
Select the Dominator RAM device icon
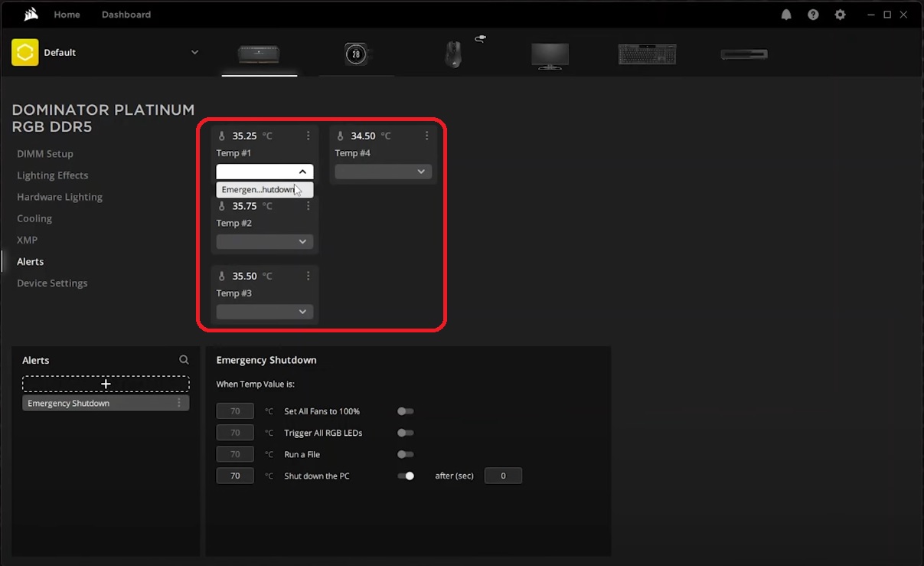click(260, 54)
